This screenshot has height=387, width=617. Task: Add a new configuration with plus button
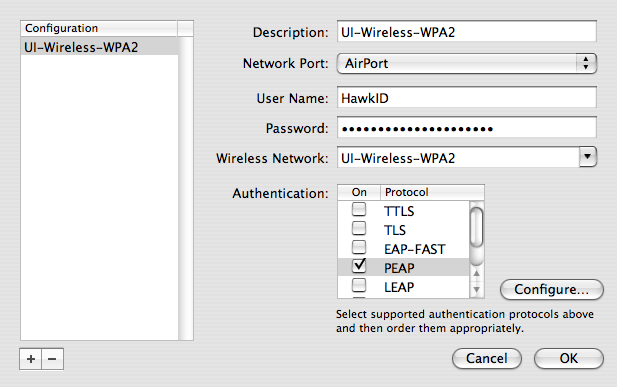click(x=31, y=359)
